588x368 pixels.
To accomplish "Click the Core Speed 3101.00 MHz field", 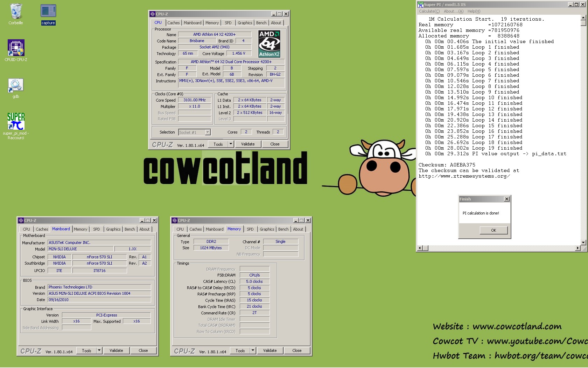I will coord(195,100).
